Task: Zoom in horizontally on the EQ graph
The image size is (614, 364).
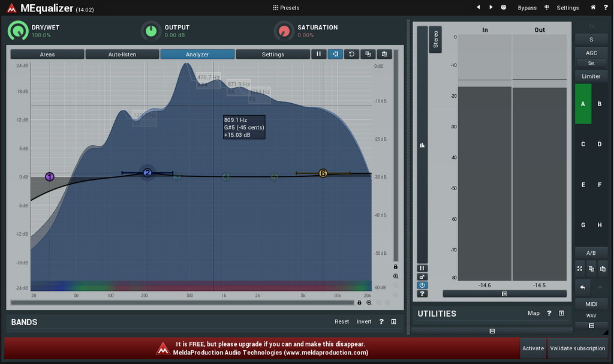Action: tap(369, 302)
